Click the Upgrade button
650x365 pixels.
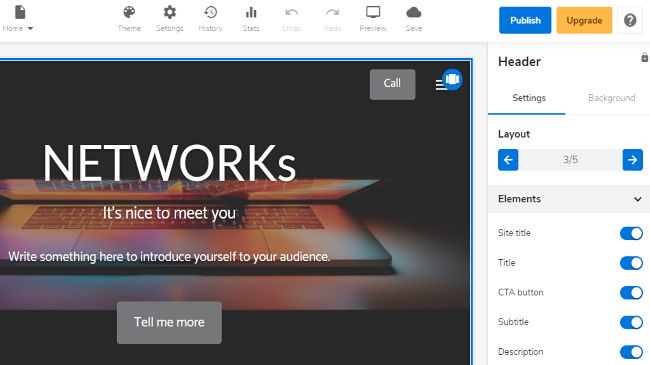(x=584, y=20)
